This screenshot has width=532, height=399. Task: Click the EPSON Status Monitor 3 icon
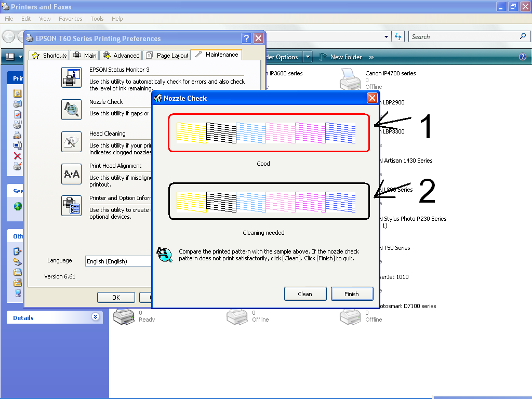click(x=71, y=77)
